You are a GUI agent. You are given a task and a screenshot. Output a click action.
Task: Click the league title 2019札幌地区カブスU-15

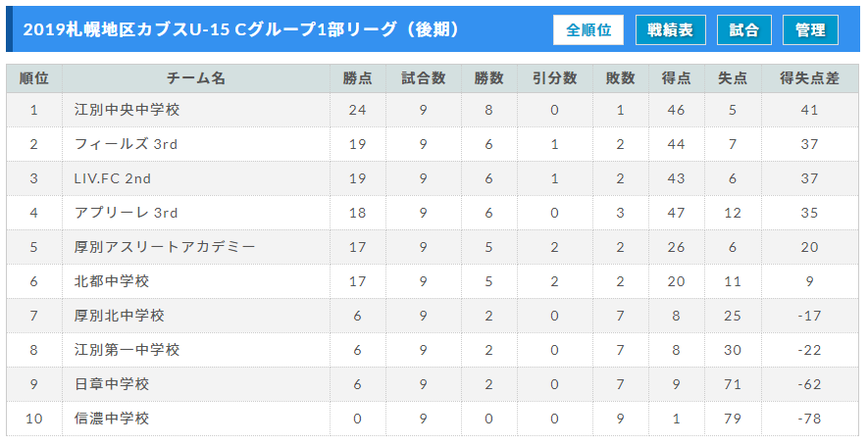[x=126, y=29]
